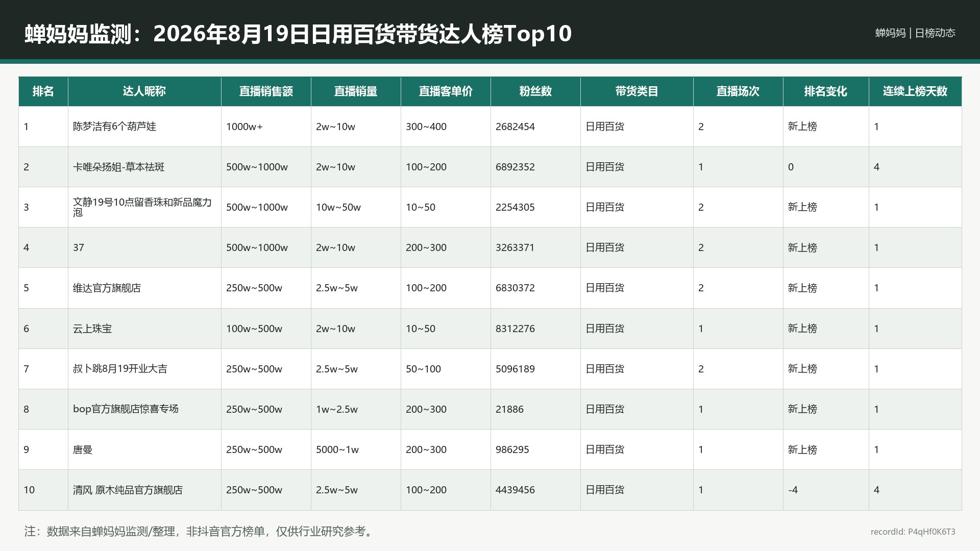Click the sales value 1000w+
This screenshot has width=980, height=551.
[244, 127]
